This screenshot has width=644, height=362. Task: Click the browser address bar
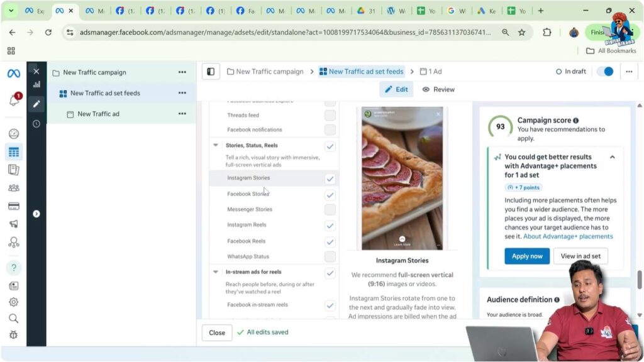point(285,33)
